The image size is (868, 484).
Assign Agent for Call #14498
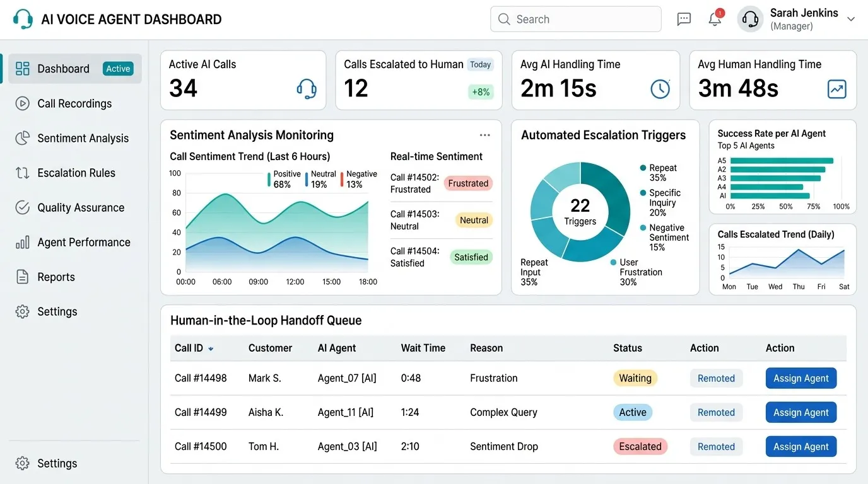click(x=801, y=378)
